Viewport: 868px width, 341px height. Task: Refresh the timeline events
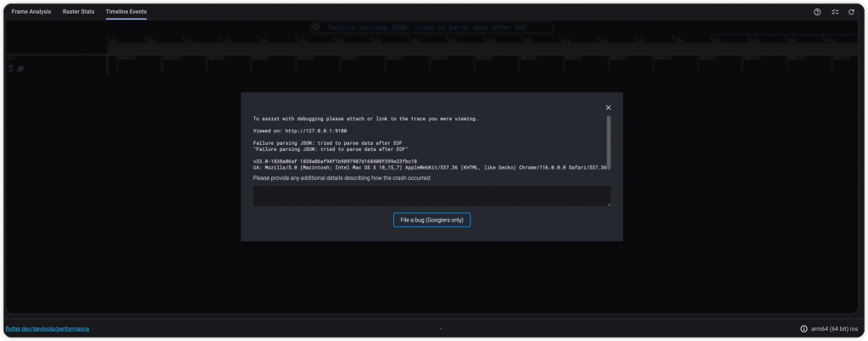click(851, 12)
